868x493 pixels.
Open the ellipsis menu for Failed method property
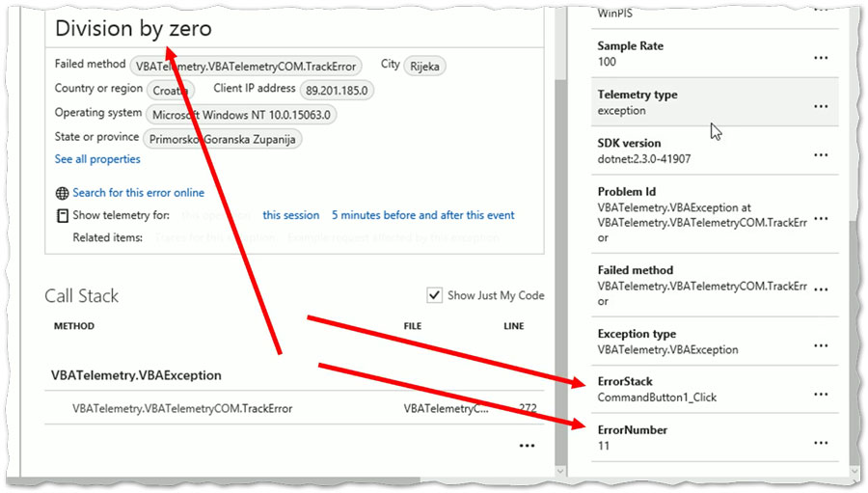click(x=821, y=289)
